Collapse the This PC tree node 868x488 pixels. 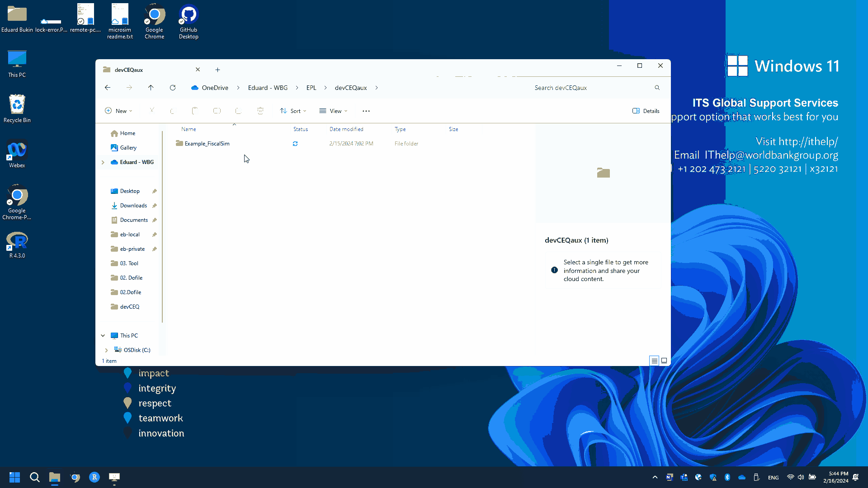click(x=103, y=336)
